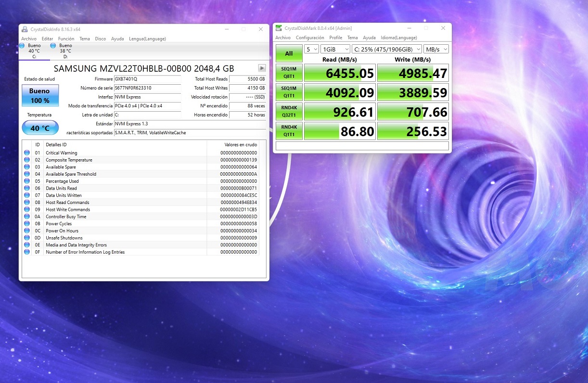This screenshot has width=588, height=383.
Task: Run all benchmarks with All button
Action: point(289,53)
